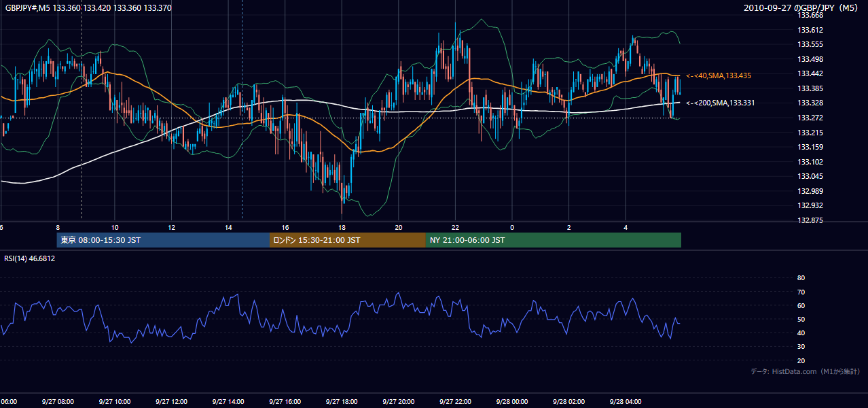868x408 pixels.
Task: Select the ロンドン 15:30-21:00 JST session bar
Action: 348,240
